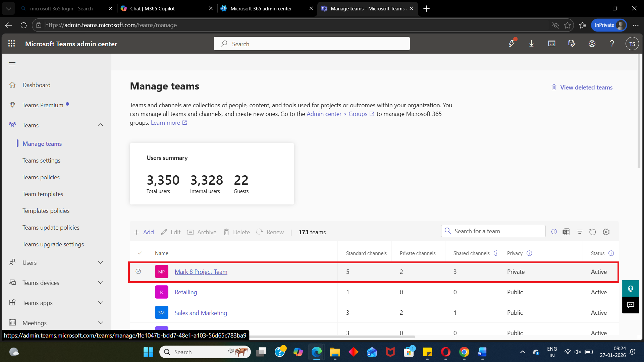Image resolution: width=644 pixels, height=362 pixels.
Task: Open the filter icon above the teams table
Action: (x=580, y=232)
